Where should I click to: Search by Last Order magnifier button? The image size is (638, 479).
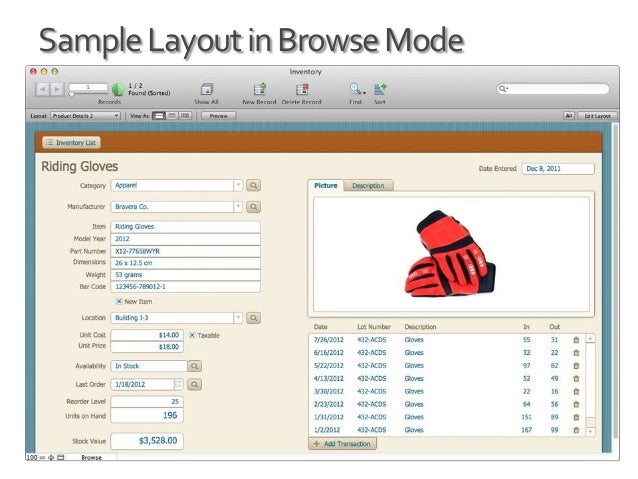[x=194, y=385]
